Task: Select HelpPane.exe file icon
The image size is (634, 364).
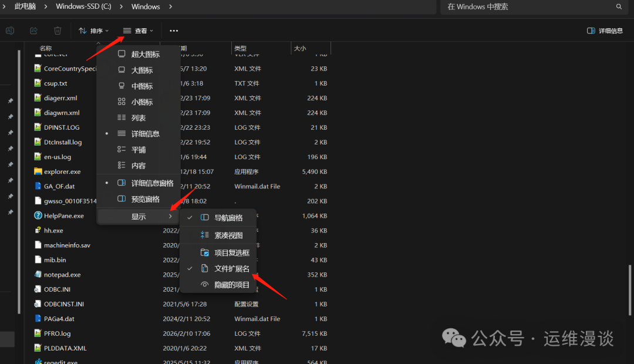Action: (38, 215)
